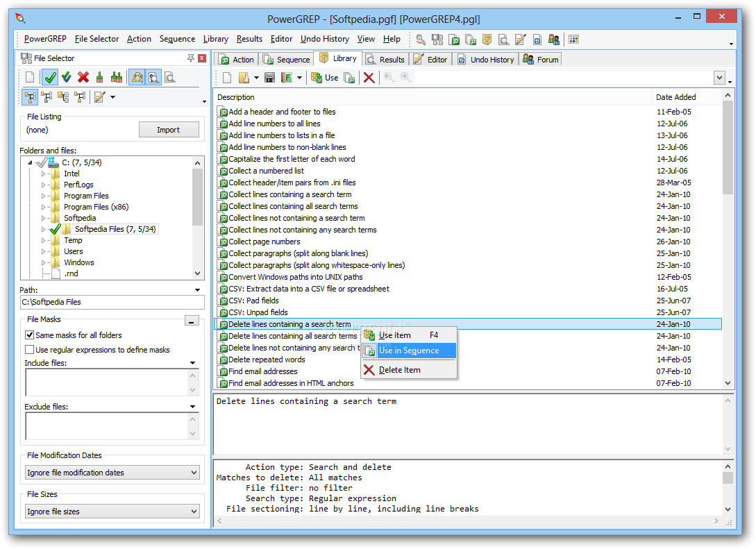Uncheck Same masks for all folders
This screenshot has width=756, height=549.
(29, 335)
